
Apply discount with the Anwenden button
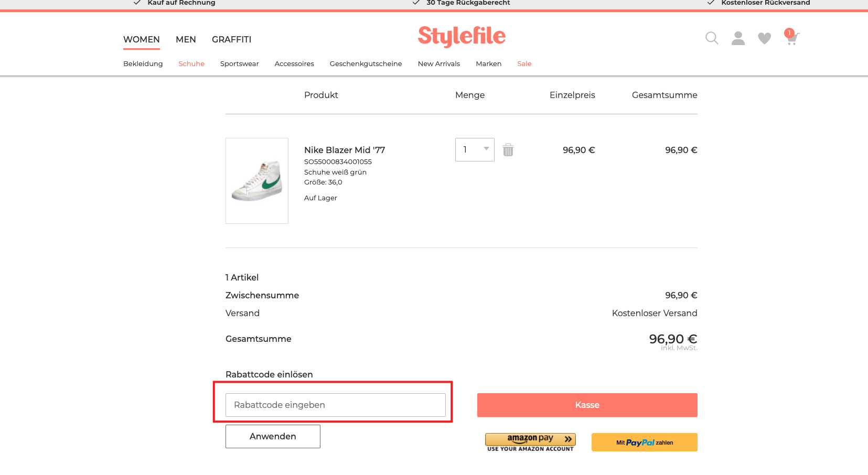(x=272, y=436)
